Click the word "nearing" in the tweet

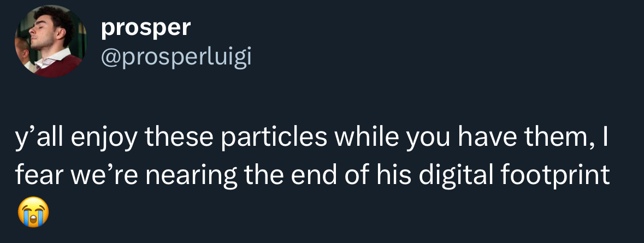click(191, 175)
